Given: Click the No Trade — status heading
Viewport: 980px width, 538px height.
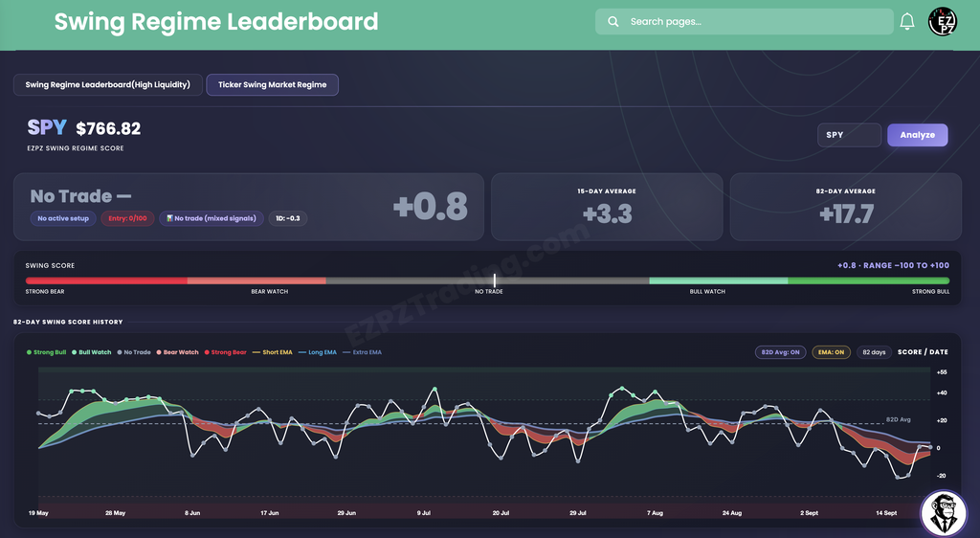Looking at the screenshot, I should coord(80,196).
